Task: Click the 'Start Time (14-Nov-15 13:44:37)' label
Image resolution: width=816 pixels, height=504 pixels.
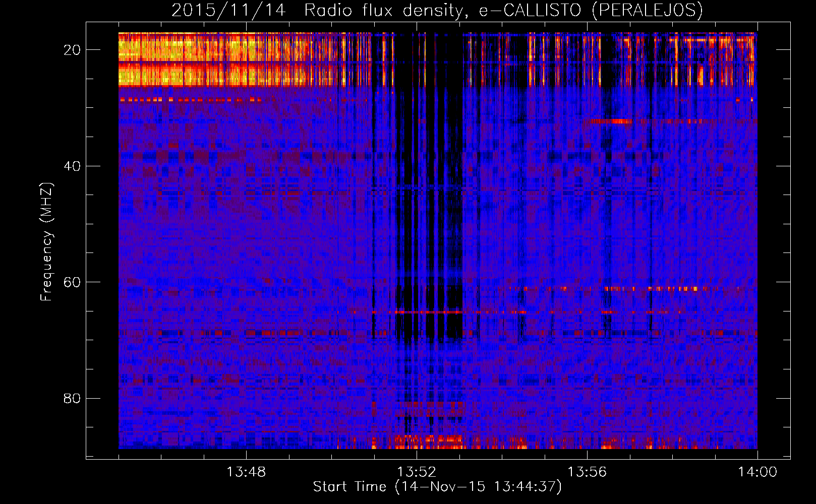Action: tap(437, 487)
